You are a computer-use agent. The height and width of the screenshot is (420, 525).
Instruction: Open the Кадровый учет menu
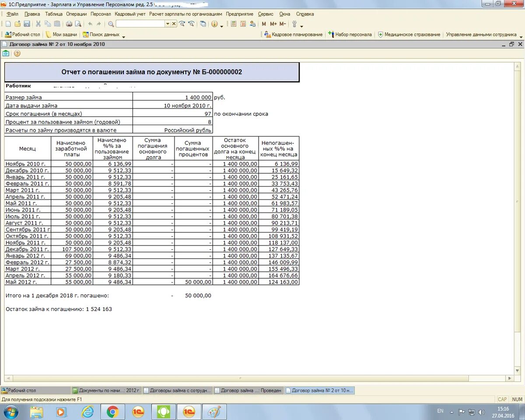tap(130, 14)
